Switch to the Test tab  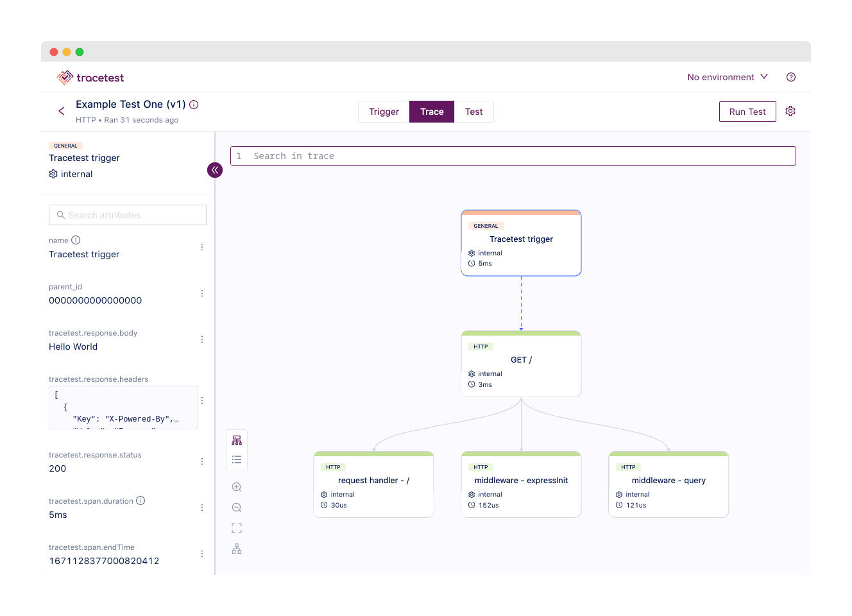[x=473, y=112]
